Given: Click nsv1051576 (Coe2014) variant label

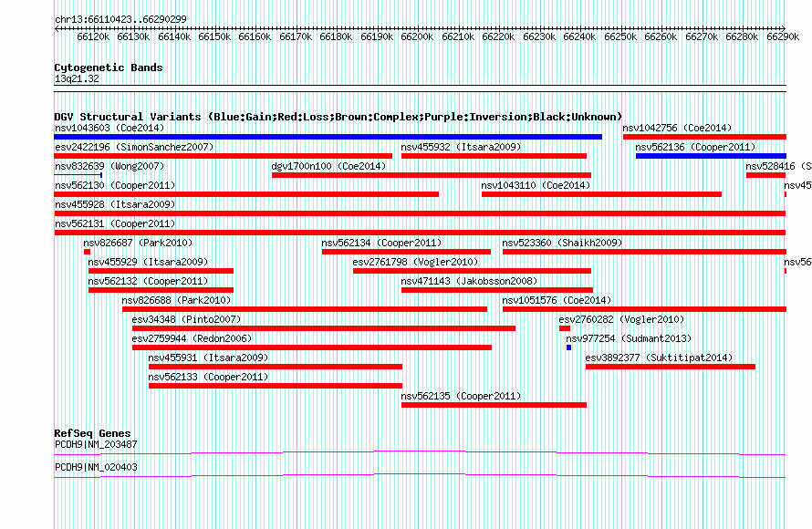Looking at the screenshot, I should (x=557, y=300).
